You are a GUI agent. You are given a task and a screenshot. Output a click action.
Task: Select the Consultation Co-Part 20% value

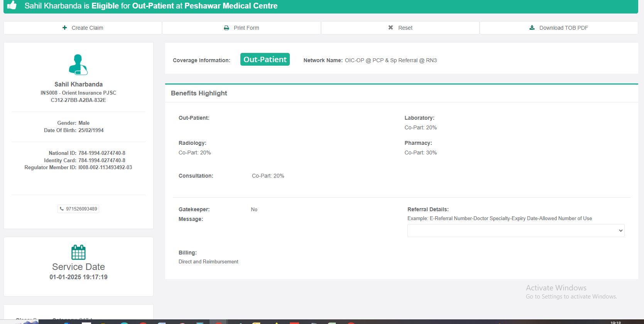268,176
